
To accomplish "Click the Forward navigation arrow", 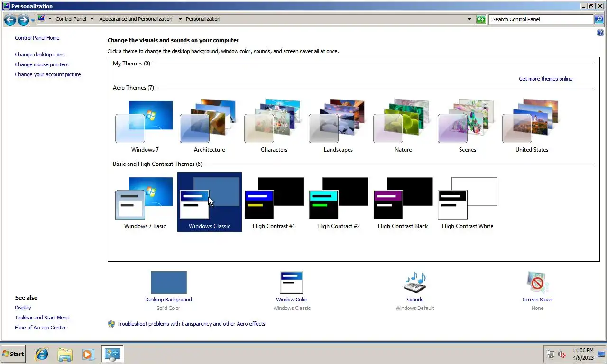I will pos(23,19).
